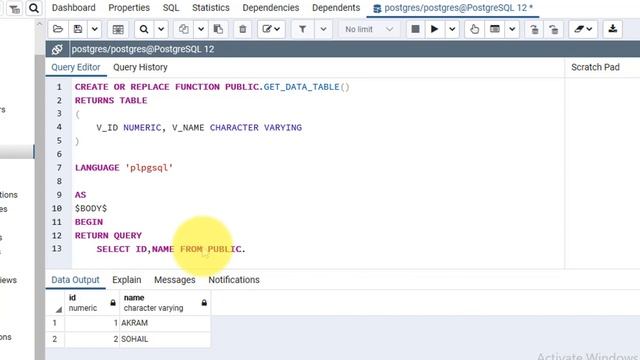This screenshot has width=640, height=360.
Task: Expand the Filter options dropdown arrow
Action: (x=323, y=29)
